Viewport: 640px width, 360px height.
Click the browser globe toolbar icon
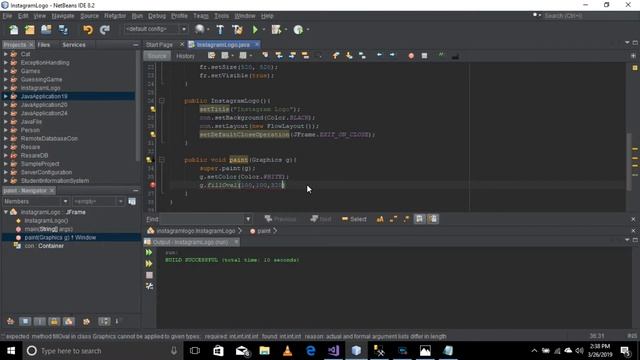point(200,29)
